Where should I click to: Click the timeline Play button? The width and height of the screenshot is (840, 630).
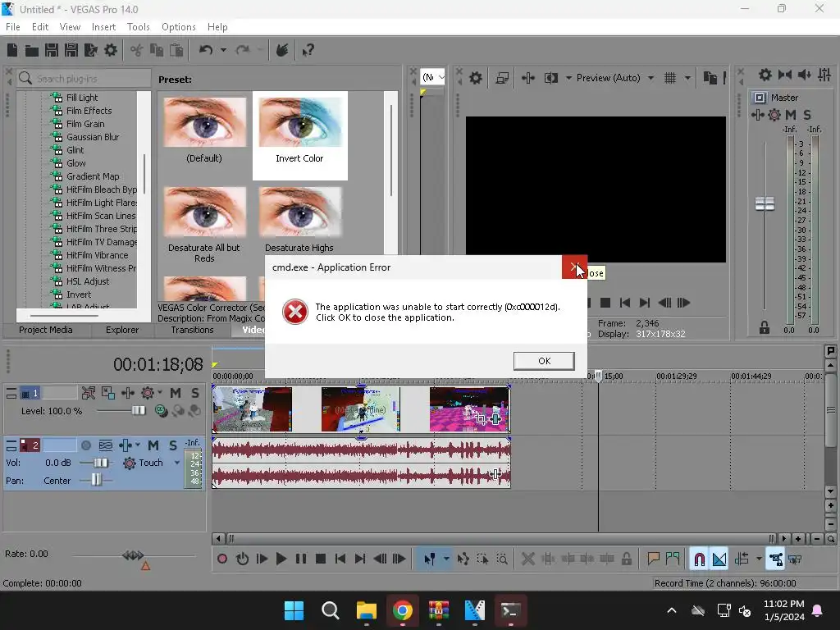281,559
